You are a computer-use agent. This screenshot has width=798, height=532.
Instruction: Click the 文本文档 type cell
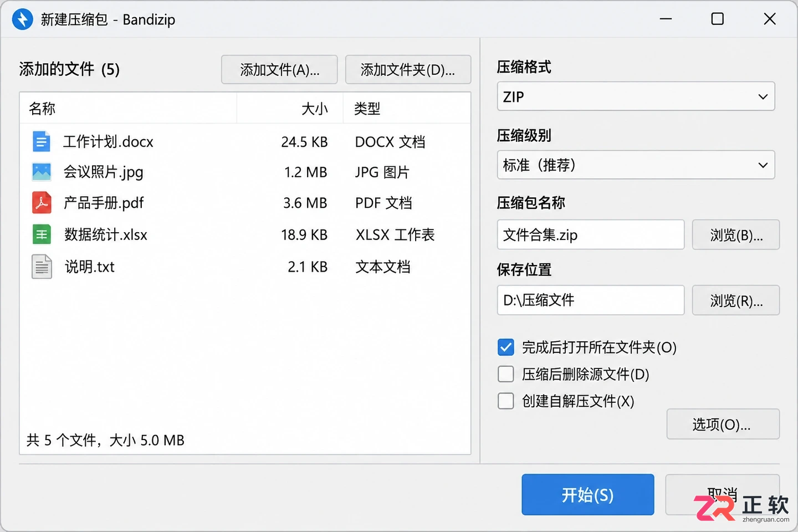383,267
